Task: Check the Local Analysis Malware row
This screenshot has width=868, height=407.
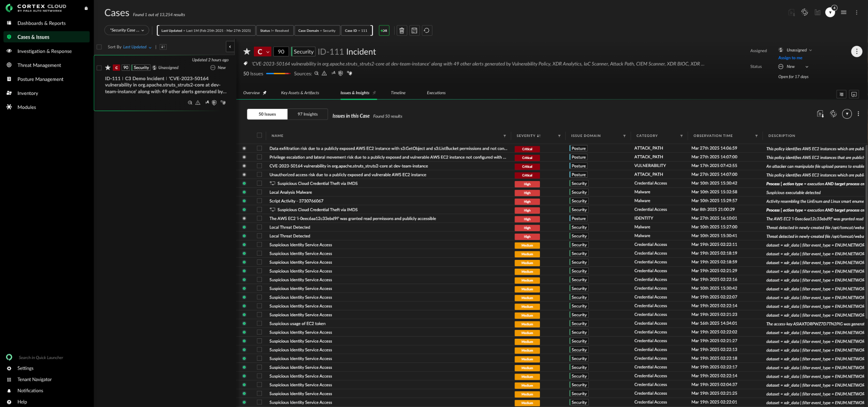Action: pos(259,192)
